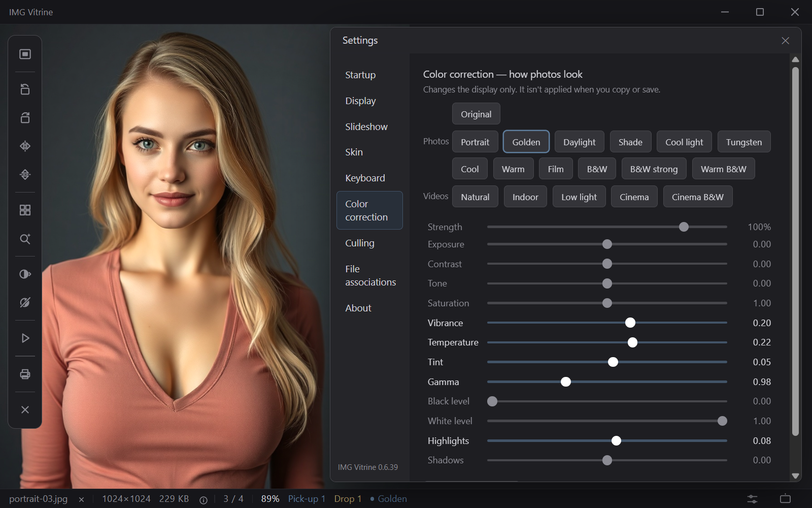
Task: Open the About section
Action: [x=369, y=308]
